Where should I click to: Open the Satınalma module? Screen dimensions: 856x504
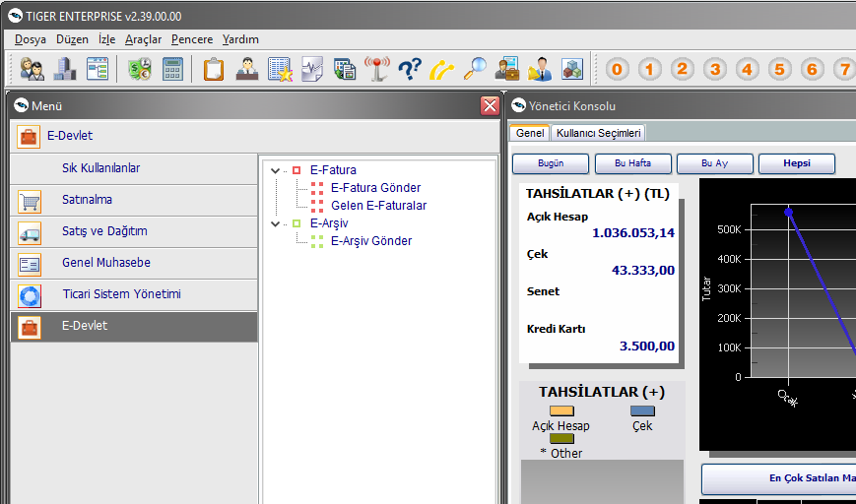[x=134, y=200]
